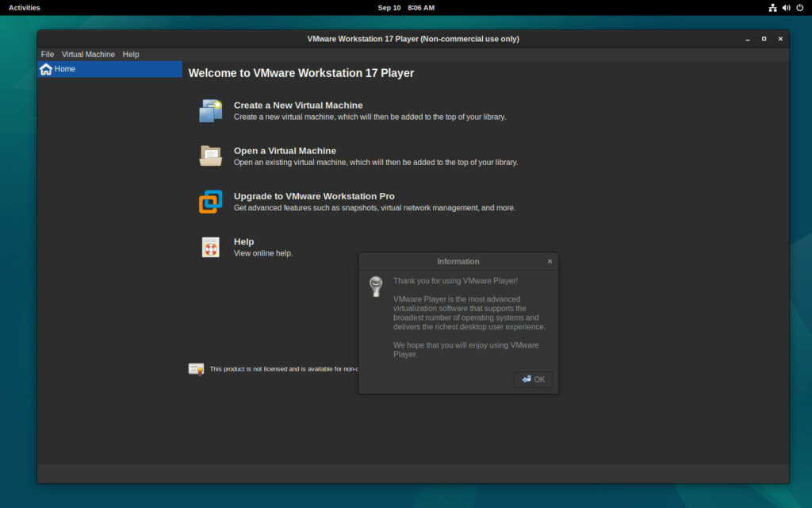Click the Create a New Virtual Machine icon
Screen dimensions: 812x508
pos(211,111)
